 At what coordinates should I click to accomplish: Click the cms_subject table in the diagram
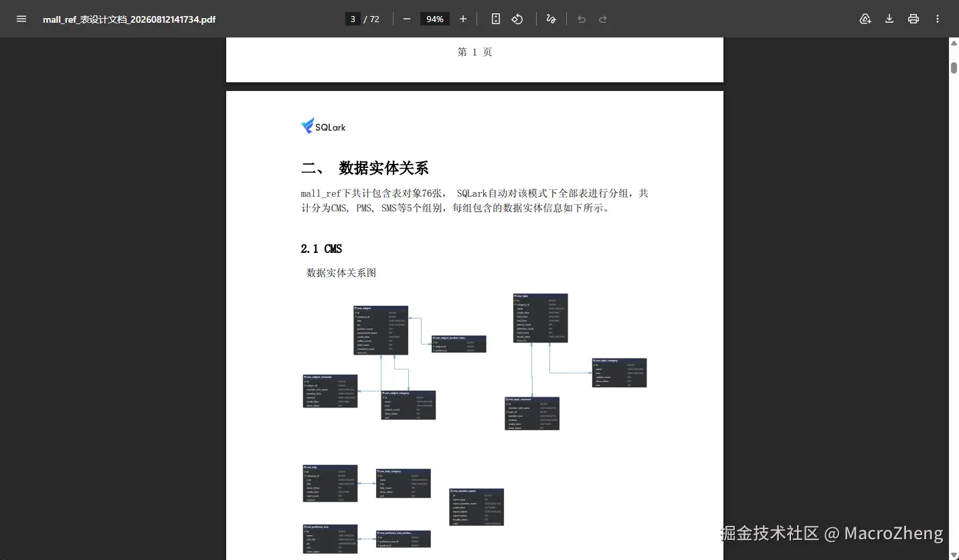[381, 331]
